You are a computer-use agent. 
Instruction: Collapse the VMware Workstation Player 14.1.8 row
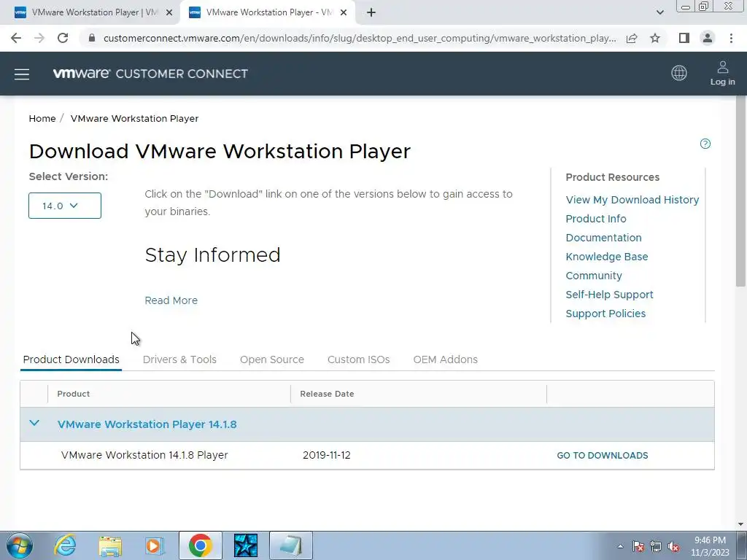point(34,424)
